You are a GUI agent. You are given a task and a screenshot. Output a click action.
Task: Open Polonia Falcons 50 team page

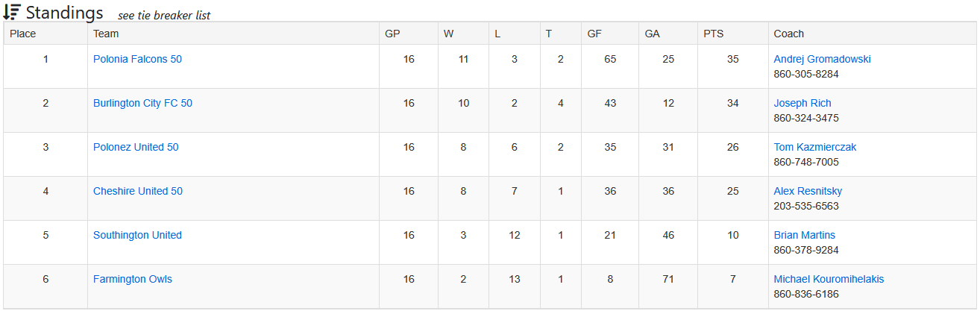click(x=137, y=59)
